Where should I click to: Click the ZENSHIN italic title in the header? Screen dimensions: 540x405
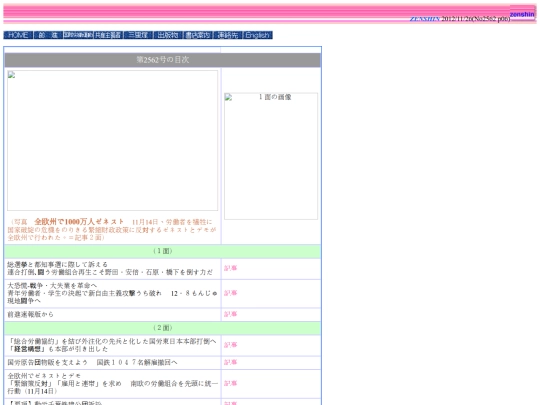pyautogui.click(x=425, y=19)
